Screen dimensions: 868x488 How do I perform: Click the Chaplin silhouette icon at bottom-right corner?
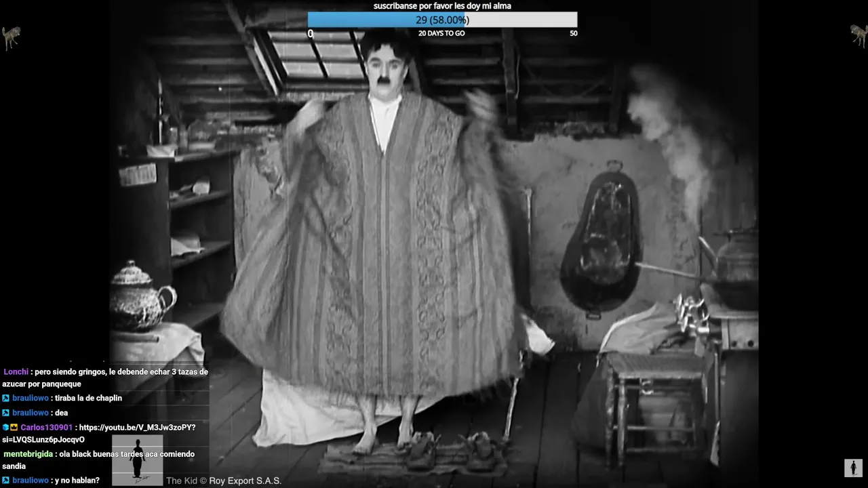click(853, 468)
